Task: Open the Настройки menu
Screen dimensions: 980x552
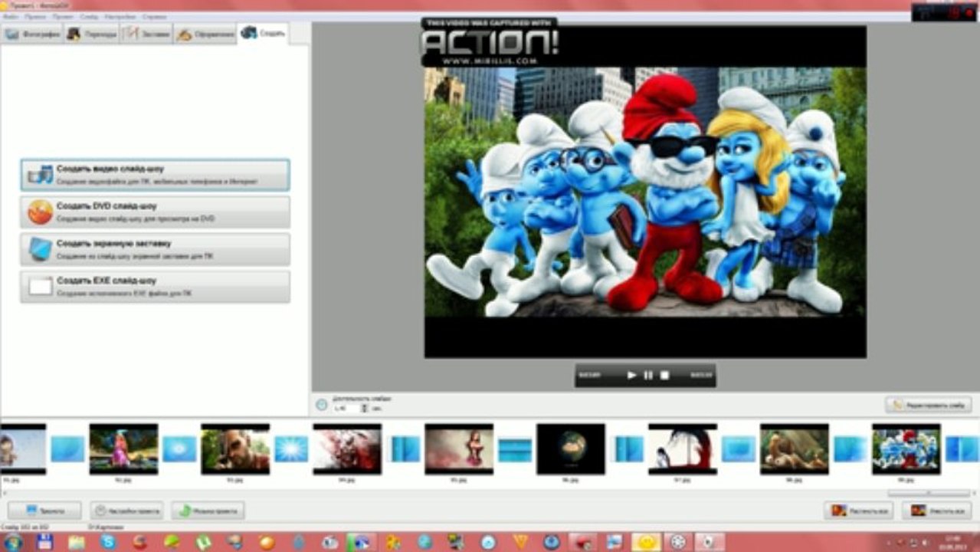Action: tap(120, 16)
